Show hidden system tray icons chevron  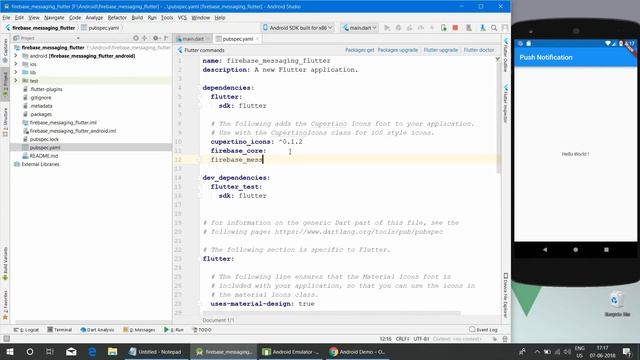(x=537, y=351)
